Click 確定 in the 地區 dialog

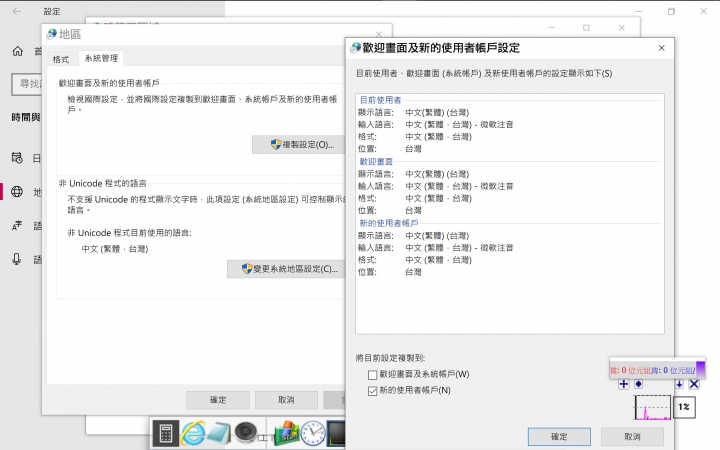coord(218,400)
